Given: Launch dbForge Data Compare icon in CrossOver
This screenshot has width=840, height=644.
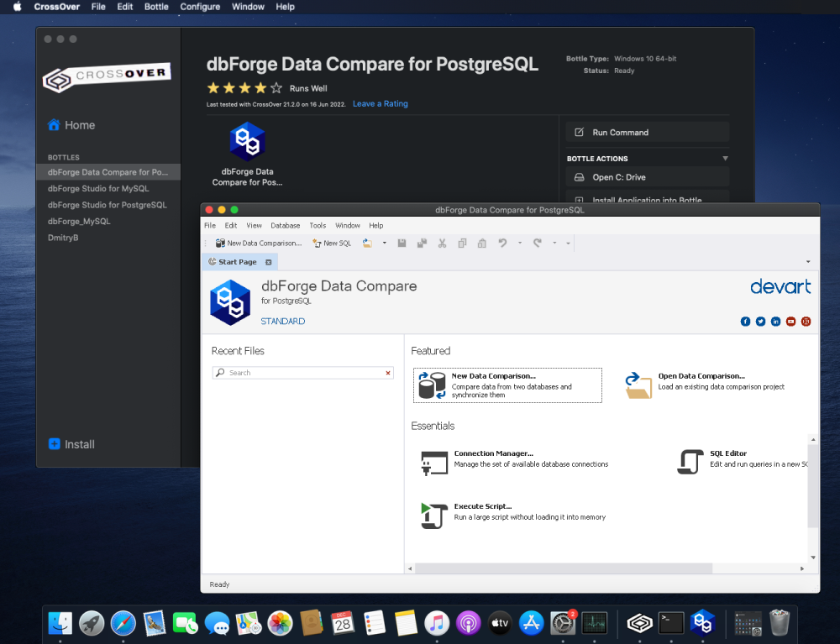Looking at the screenshot, I should coord(248,154).
